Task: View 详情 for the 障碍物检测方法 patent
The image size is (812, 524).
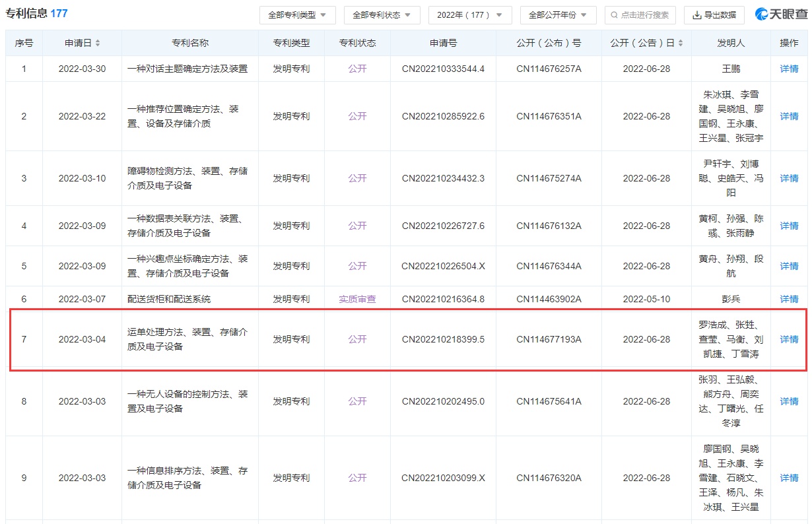Action: 789,178
